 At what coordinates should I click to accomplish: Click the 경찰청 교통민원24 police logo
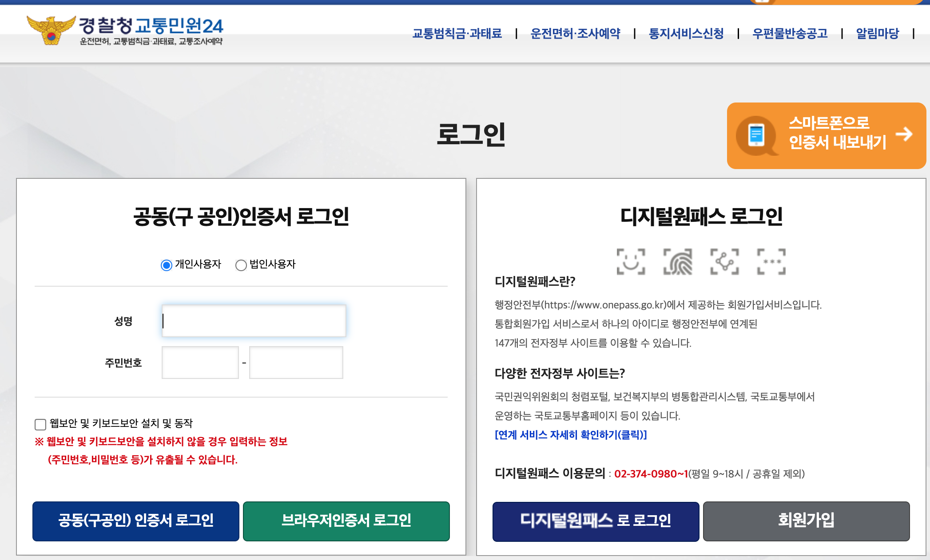[x=50, y=29]
